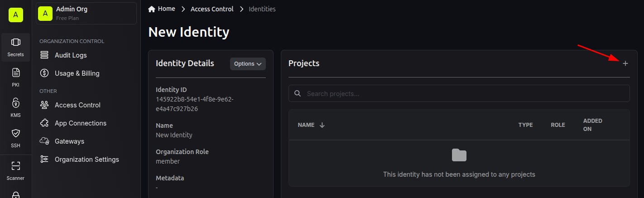
Task: Click the Admin Org avatar icon
Action: [45, 13]
